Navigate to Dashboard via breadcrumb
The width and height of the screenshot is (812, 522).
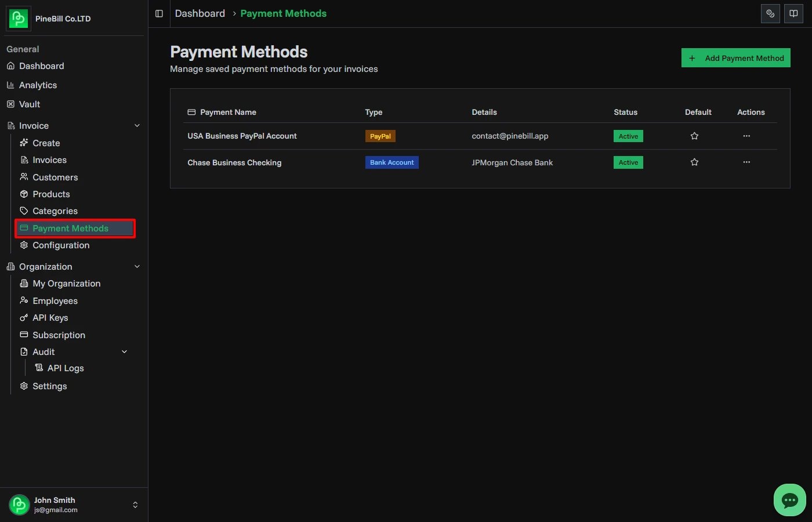pos(200,13)
